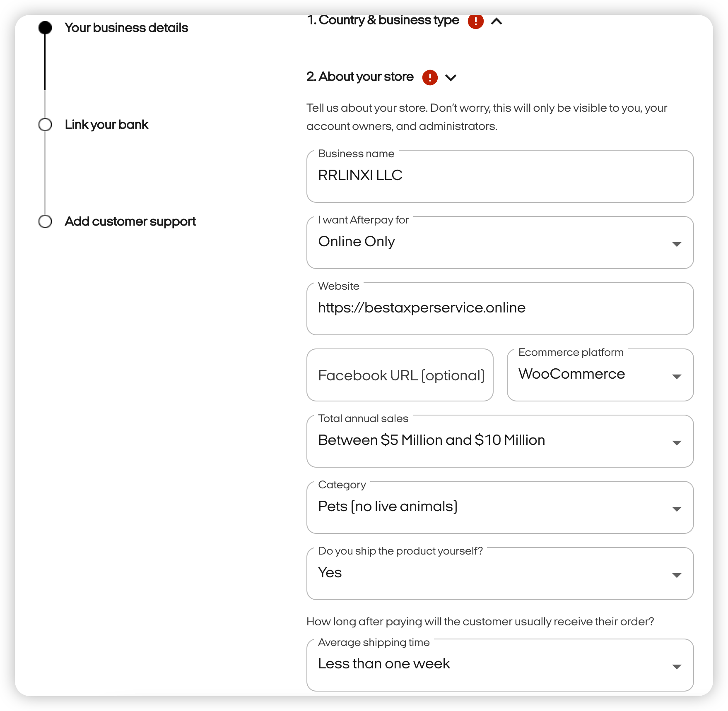Click the red alert icon next to About your store
The image size is (728, 711).
pyautogui.click(x=430, y=77)
